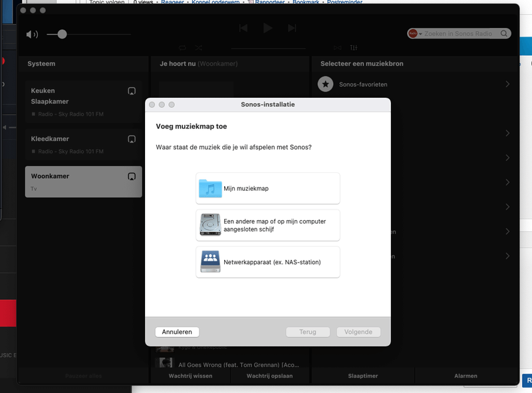The width and height of the screenshot is (532, 393).
Task: Select the Keuken Slaapkamer room group
Action: (x=84, y=102)
